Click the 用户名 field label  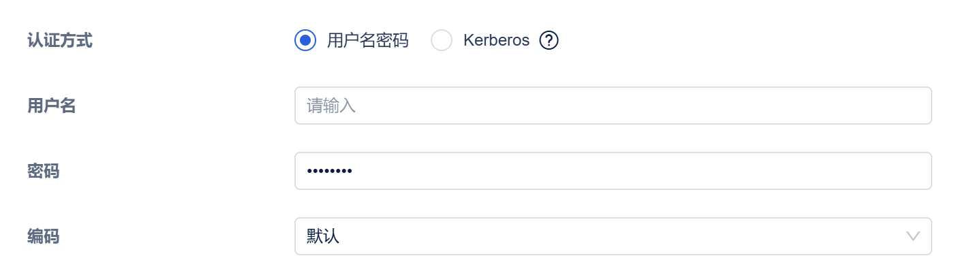(x=52, y=106)
